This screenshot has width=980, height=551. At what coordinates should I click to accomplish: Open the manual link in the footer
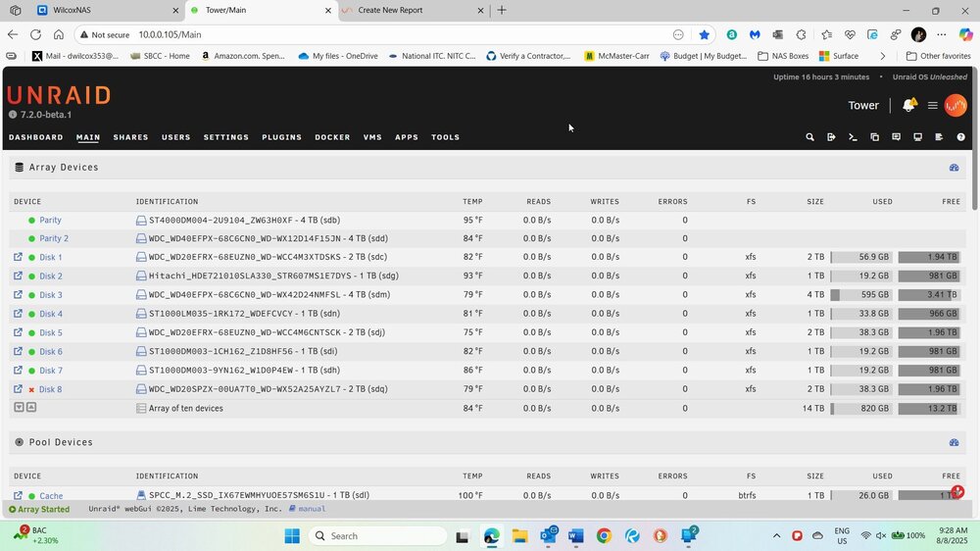[x=312, y=509]
